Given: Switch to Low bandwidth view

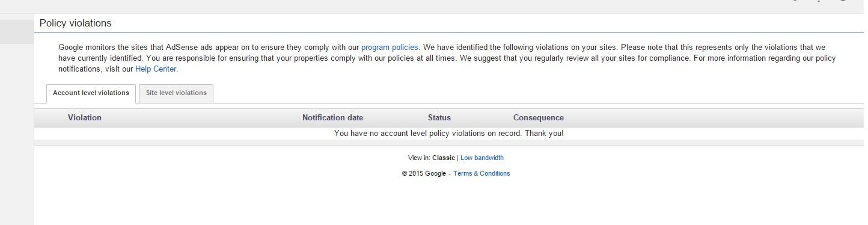Looking at the screenshot, I should point(482,158).
